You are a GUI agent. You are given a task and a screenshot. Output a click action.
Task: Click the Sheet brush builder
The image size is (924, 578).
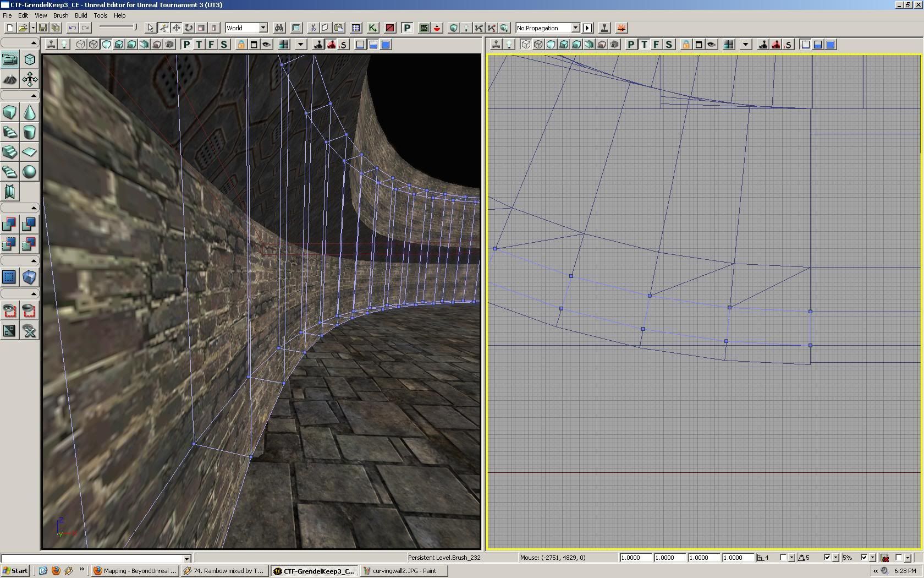click(30, 152)
